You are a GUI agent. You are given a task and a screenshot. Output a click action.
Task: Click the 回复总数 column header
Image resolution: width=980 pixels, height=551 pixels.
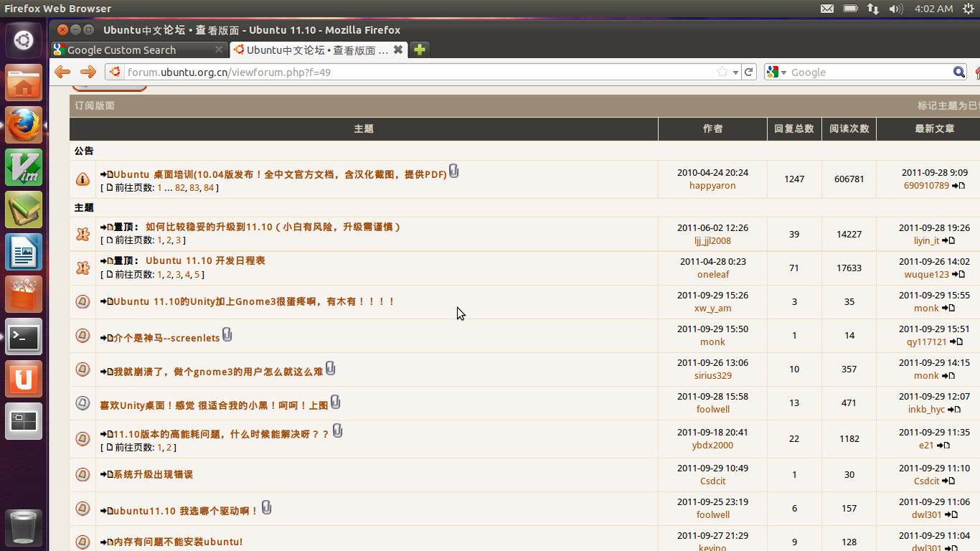coord(794,129)
